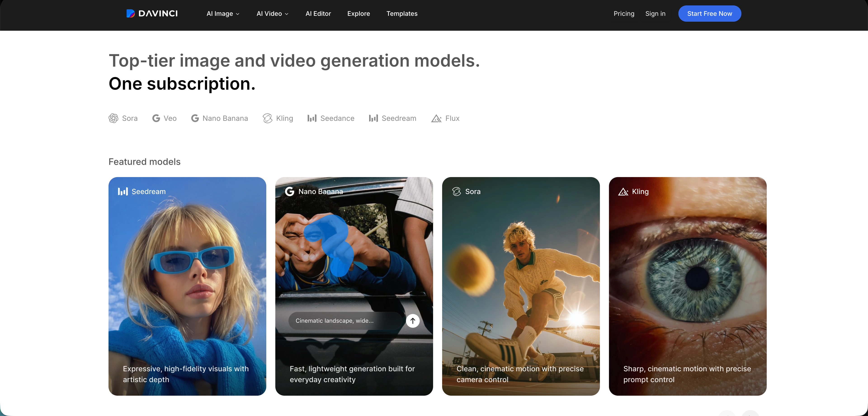This screenshot has height=416, width=868.
Task: Click the Sign in link
Action: [655, 14]
